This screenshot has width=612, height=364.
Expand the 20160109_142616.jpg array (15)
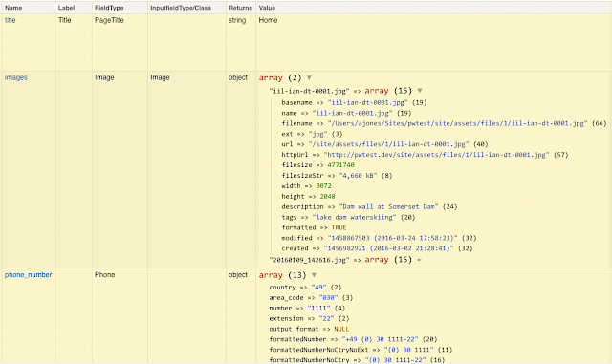[420, 260]
